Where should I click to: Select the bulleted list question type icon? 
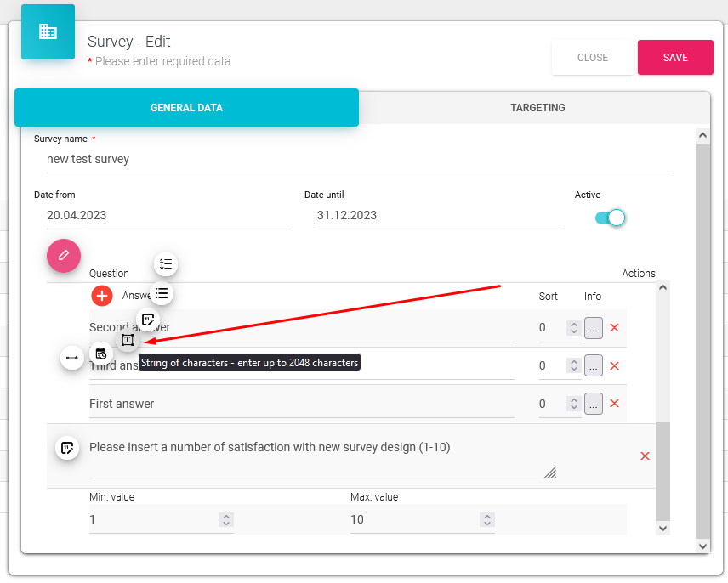pos(162,294)
